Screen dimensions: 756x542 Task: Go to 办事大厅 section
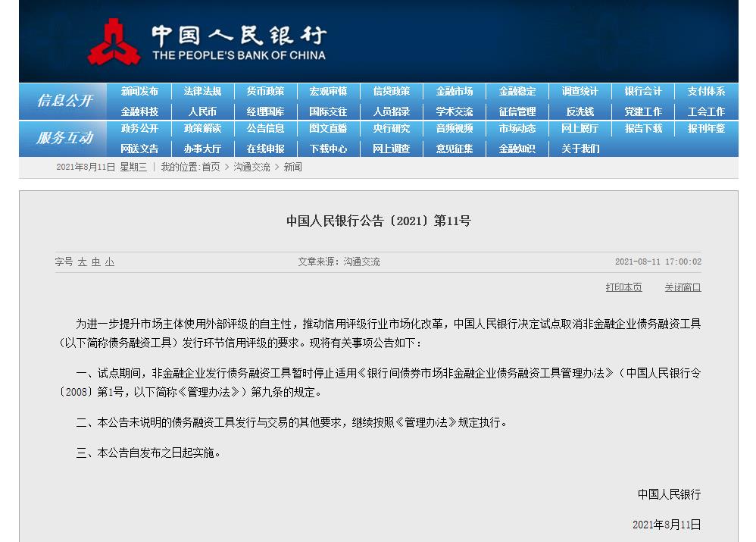click(202, 149)
